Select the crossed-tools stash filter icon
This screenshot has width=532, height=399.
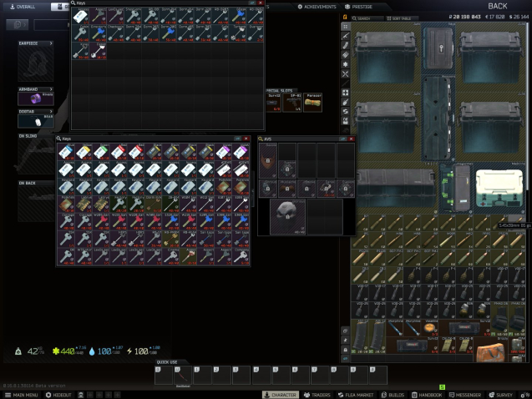(x=346, y=73)
